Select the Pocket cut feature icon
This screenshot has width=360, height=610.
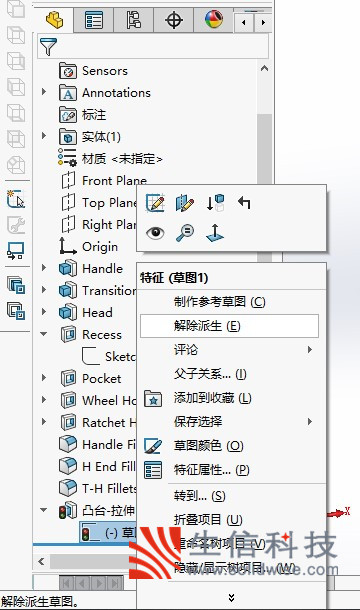pos(68,379)
